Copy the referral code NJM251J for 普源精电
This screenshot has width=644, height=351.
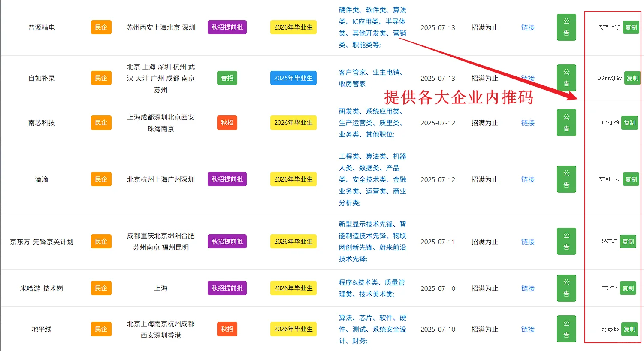point(631,27)
